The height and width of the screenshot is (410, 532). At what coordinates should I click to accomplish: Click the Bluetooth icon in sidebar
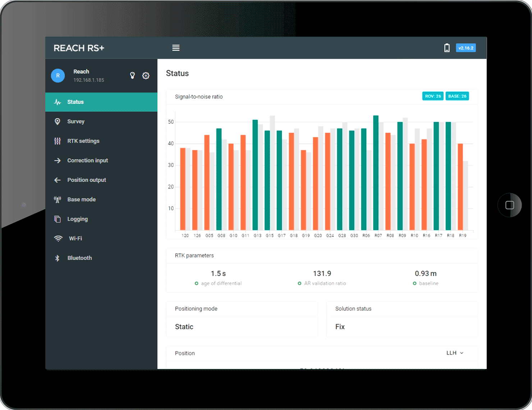(57, 258)
